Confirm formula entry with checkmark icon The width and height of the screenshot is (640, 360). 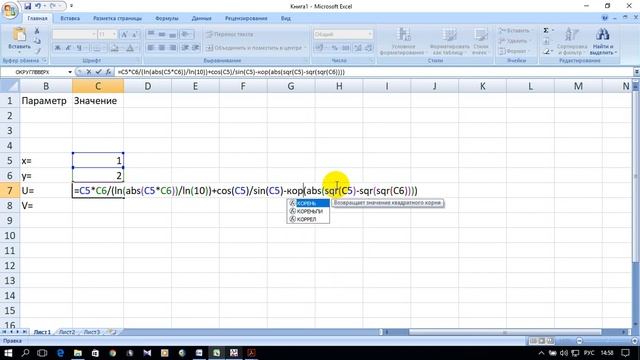point(98,72)
